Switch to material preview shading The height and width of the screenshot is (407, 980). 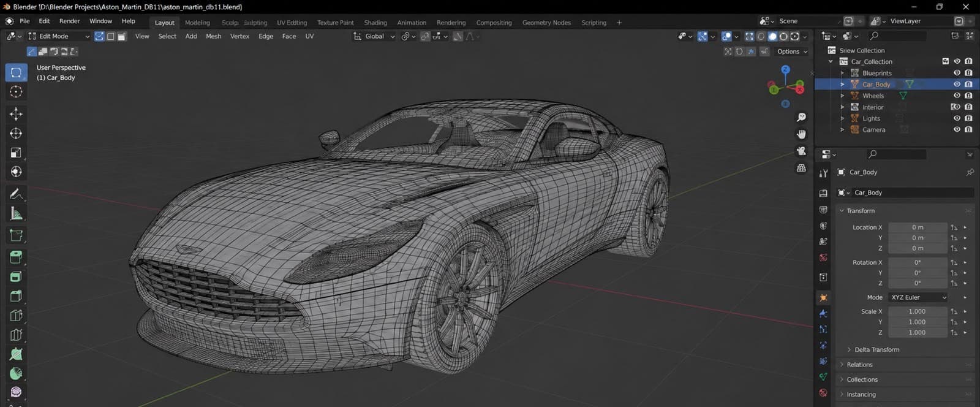coord(783,37)
